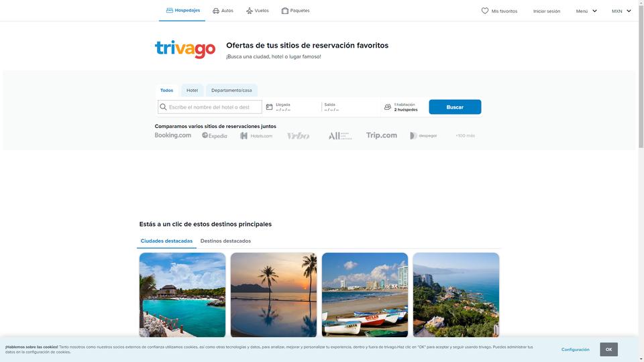
Task: Click the Autos car icon
Action: click(x=215, y=11)
